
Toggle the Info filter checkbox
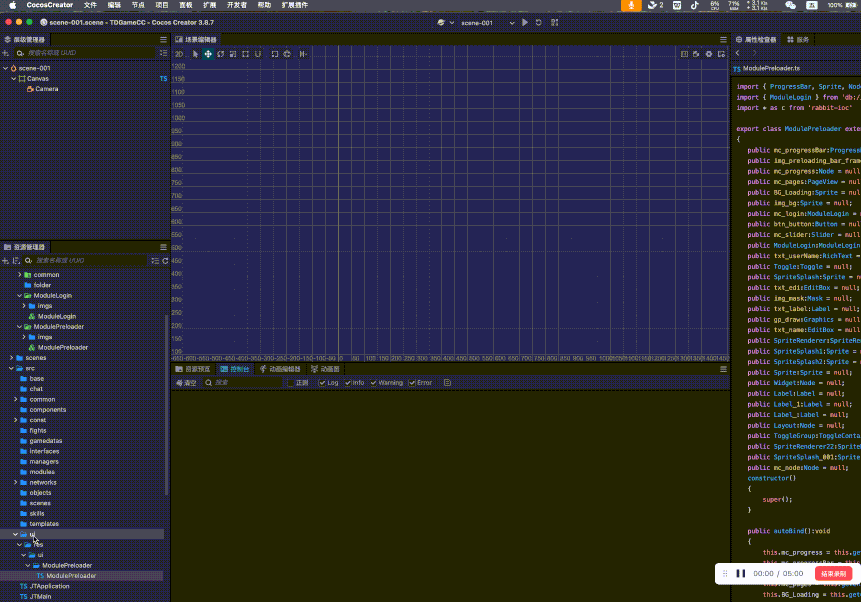coord(348,383)
